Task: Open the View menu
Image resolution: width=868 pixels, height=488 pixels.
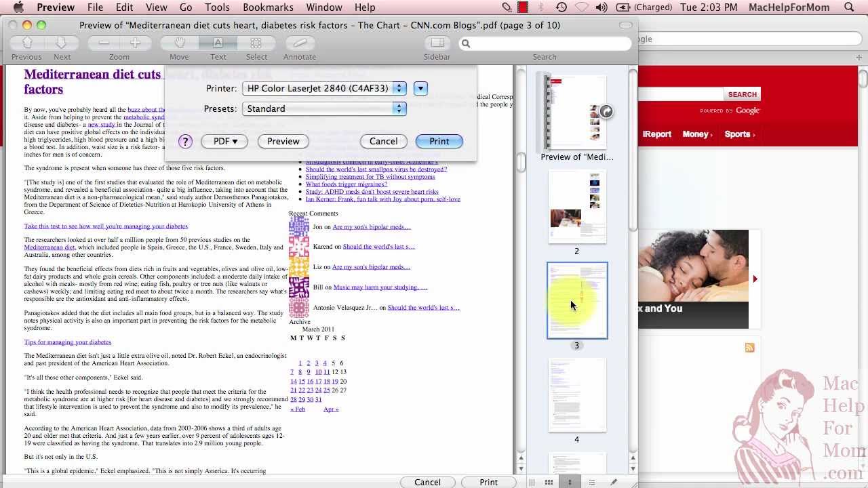Action: tap(156, 7)
